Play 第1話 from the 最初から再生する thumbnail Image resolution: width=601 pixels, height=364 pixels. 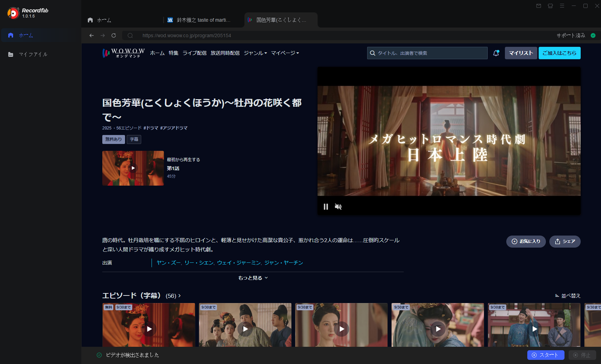click(x=133, y=168)
